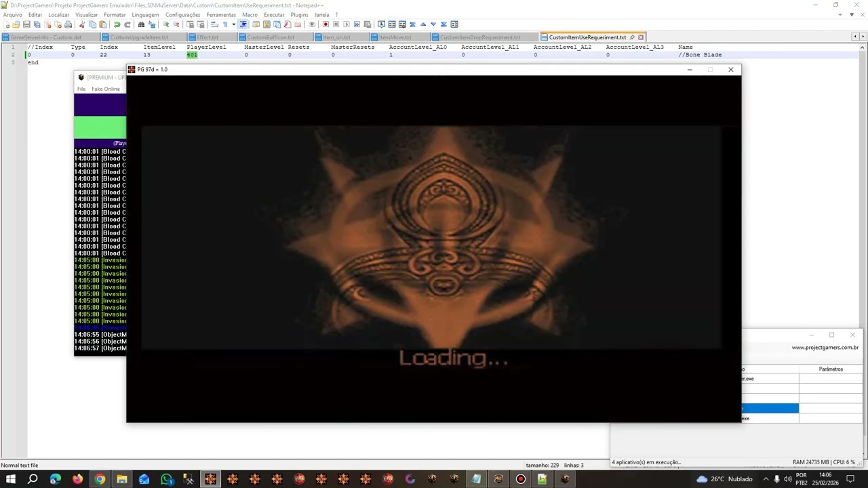868x488 pixels.
Task: Show hidden system tray icons chevron
Action: (x=766, y=479)
